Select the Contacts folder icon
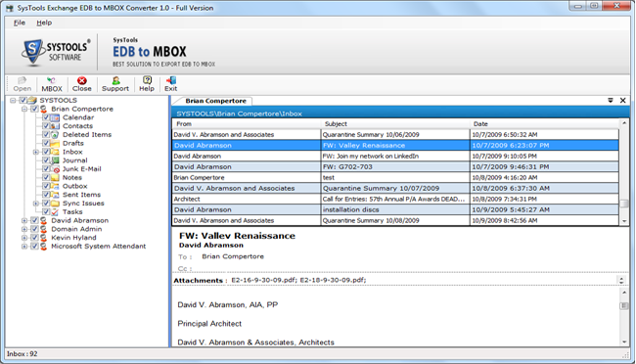Screen dimensions: 636x364 [55, 126]
